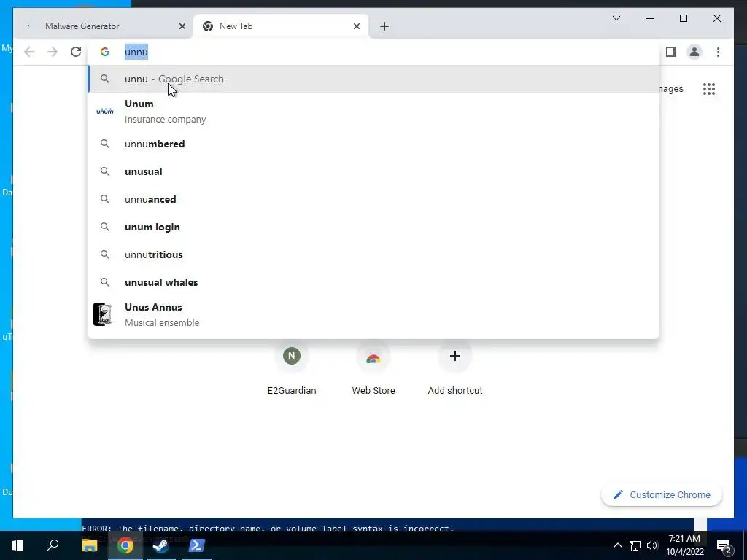The image size is (747, 560).
Task: Close the New Tab tab
Action: click(356, 26)
